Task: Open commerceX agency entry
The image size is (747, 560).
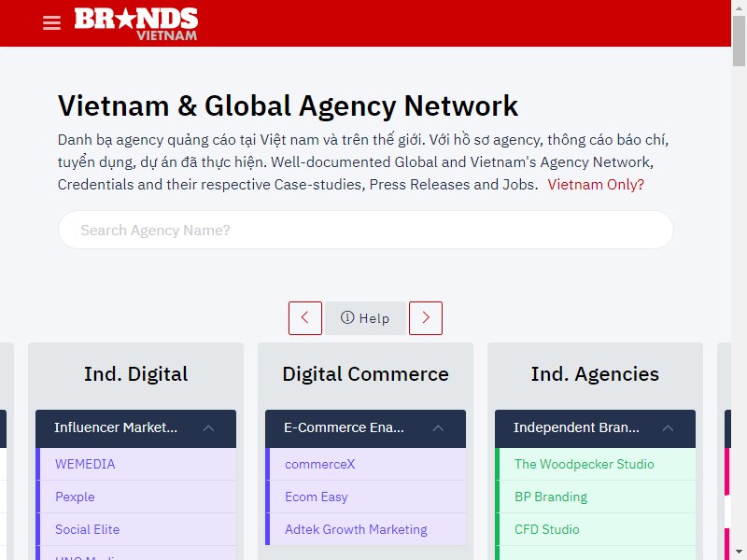Action: [365, 464]
